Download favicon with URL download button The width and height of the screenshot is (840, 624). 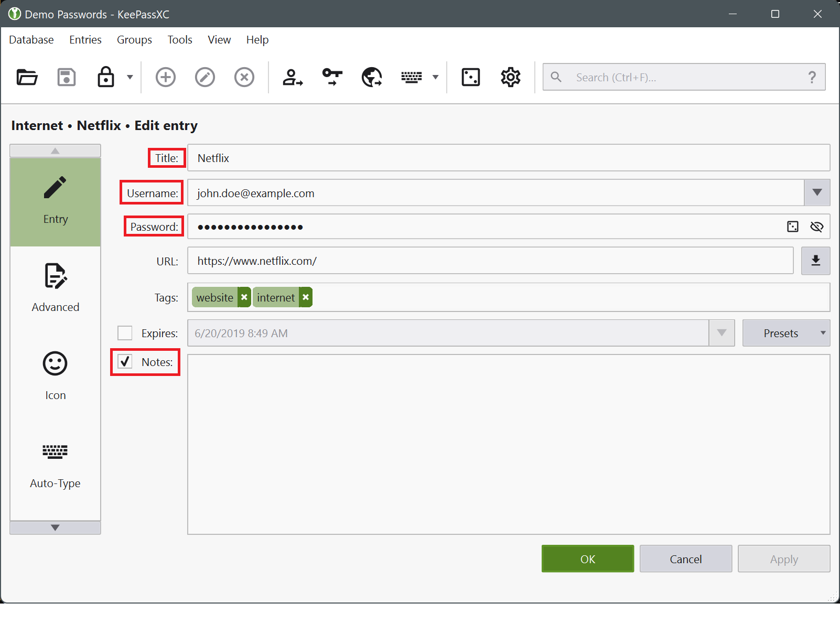tap(816, 261)
